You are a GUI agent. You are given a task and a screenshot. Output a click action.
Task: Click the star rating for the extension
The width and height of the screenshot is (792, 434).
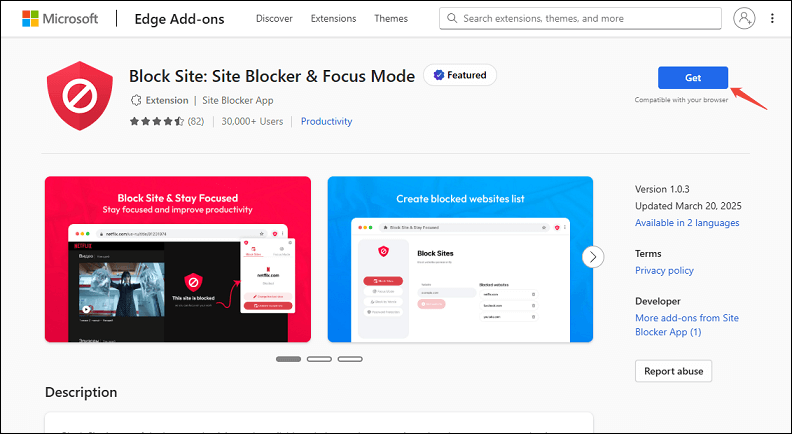(157, 121)
